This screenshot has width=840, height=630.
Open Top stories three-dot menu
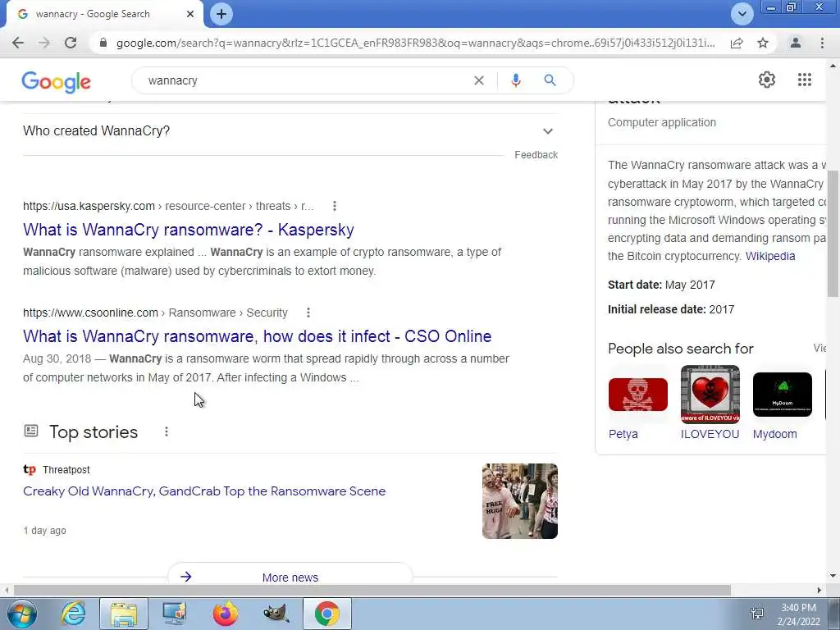166,431
